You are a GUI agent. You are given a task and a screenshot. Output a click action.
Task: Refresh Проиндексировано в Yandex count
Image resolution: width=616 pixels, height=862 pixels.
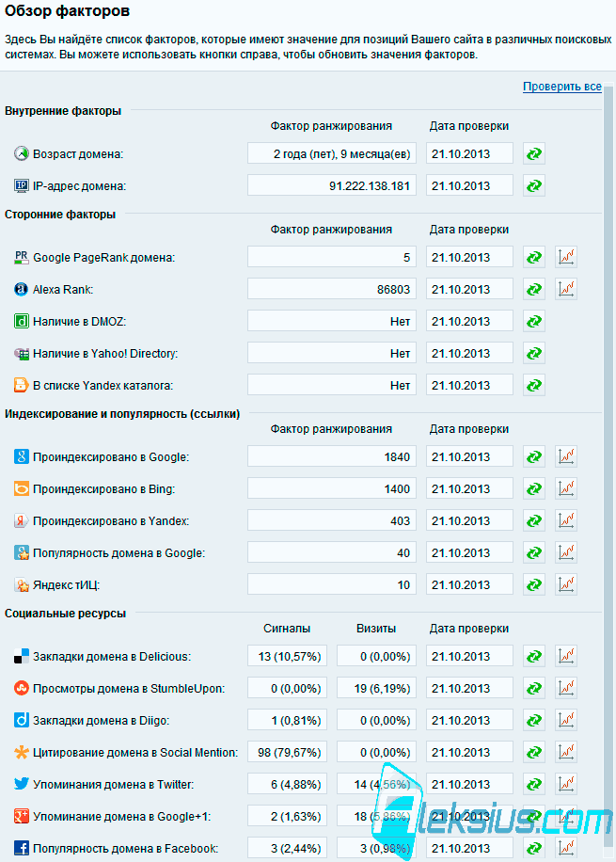(x=533, y=520)
